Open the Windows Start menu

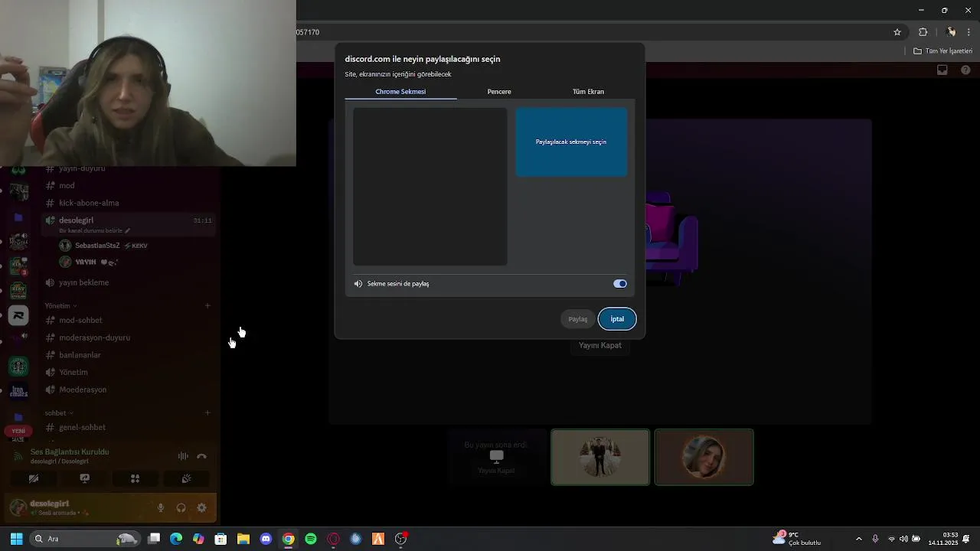[16, 539]
